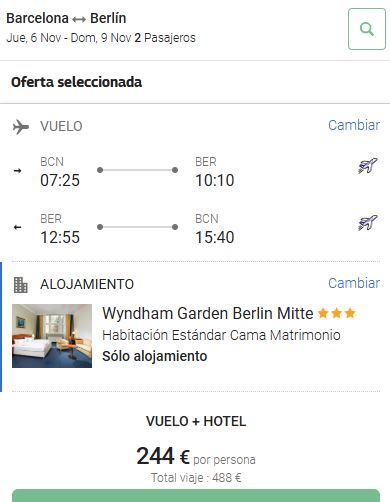Click the outbound flight right-arrow icon
Viewport: 390px width, 502px height.
(18, 171)
